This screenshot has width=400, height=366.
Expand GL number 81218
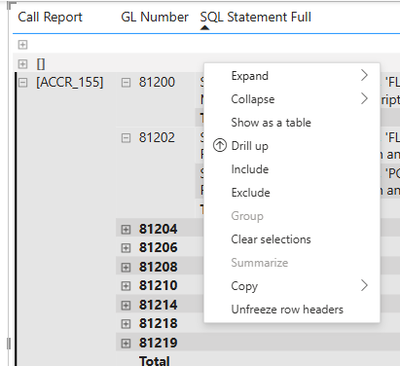tap(126, 324)
